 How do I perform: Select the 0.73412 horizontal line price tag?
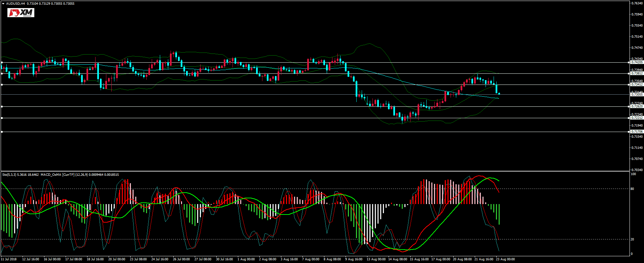tap(637, 85)
